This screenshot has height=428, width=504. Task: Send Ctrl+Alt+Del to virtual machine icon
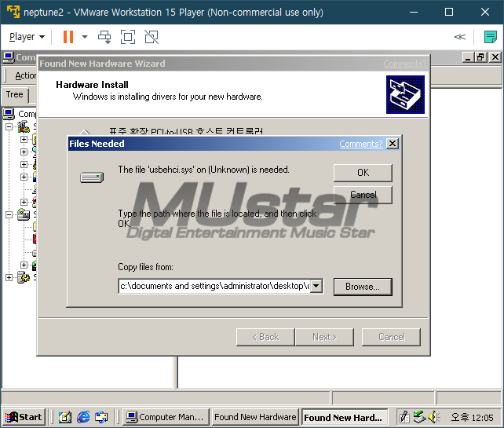[104, 37]
